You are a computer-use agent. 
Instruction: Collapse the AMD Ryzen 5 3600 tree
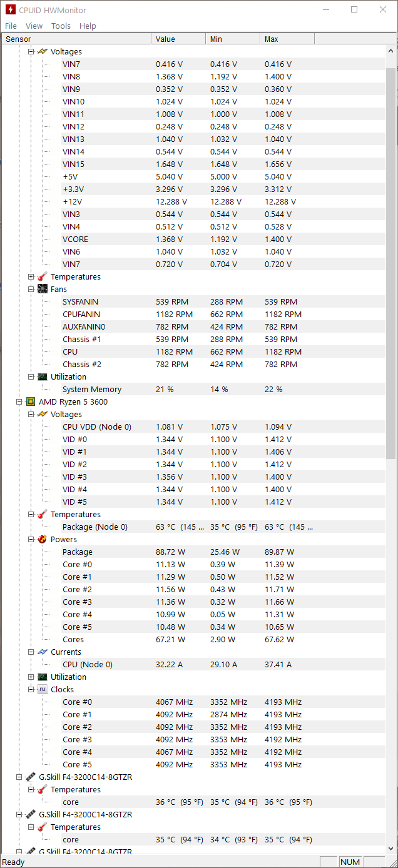pos(19,401)
